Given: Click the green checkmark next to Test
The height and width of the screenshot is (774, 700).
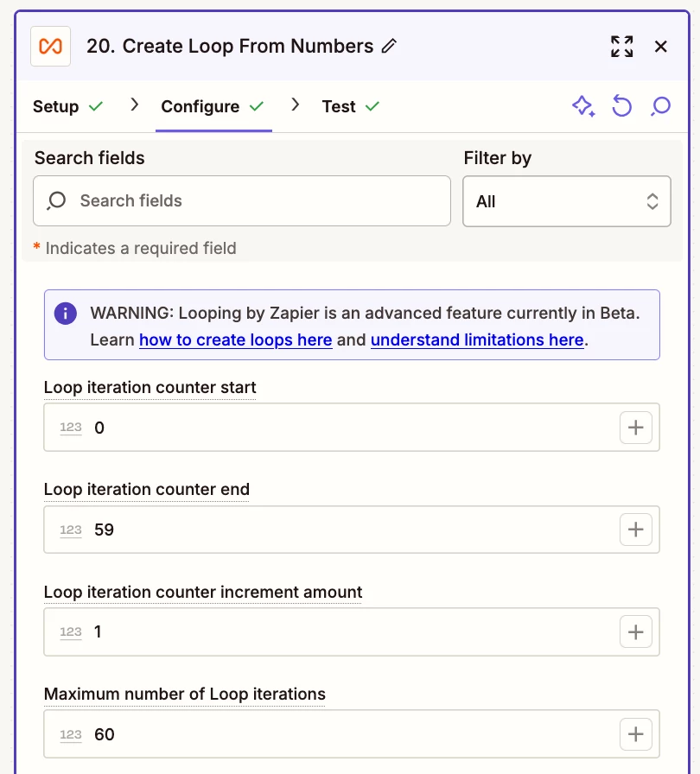Looking at the screenshot, I should click(372, 106).
